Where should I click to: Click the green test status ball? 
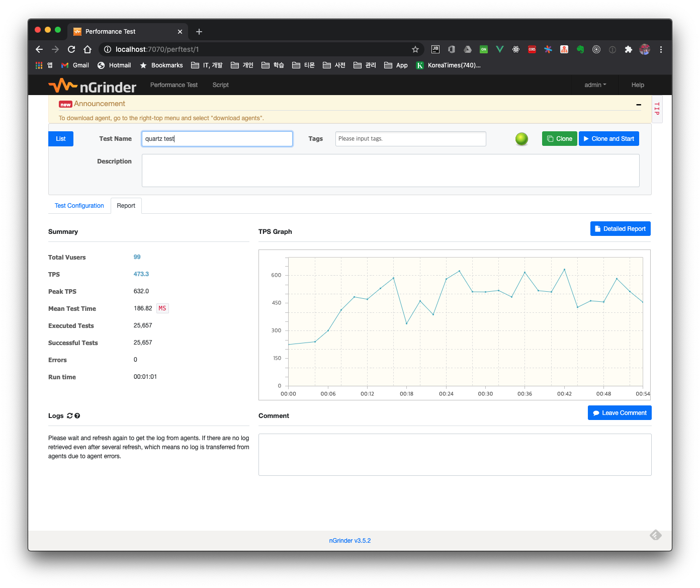[x=521, y=139]
